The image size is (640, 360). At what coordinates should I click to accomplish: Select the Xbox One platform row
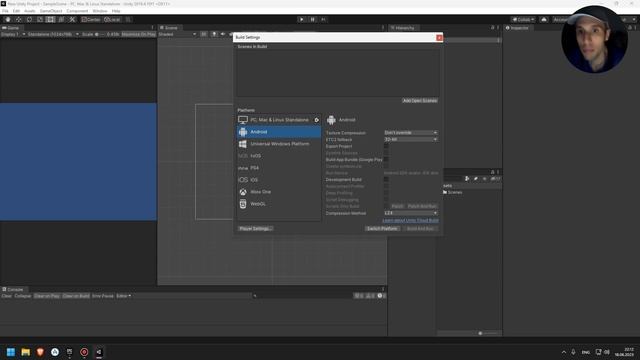point(279,192)
